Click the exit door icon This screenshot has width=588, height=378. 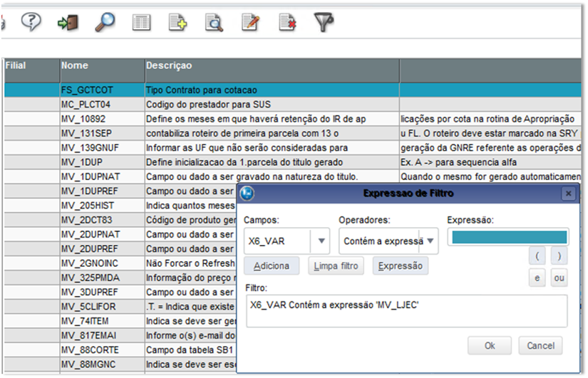click(68, 22)
